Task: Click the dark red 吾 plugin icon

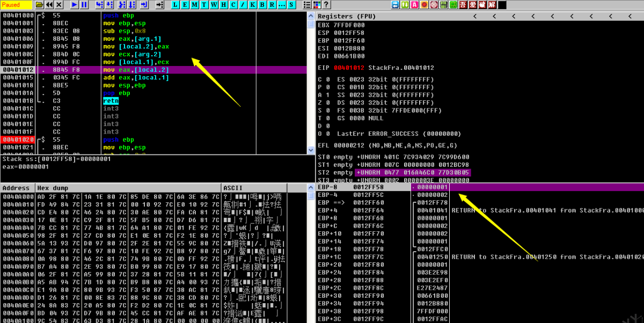Action: click(x=463, y=5)
